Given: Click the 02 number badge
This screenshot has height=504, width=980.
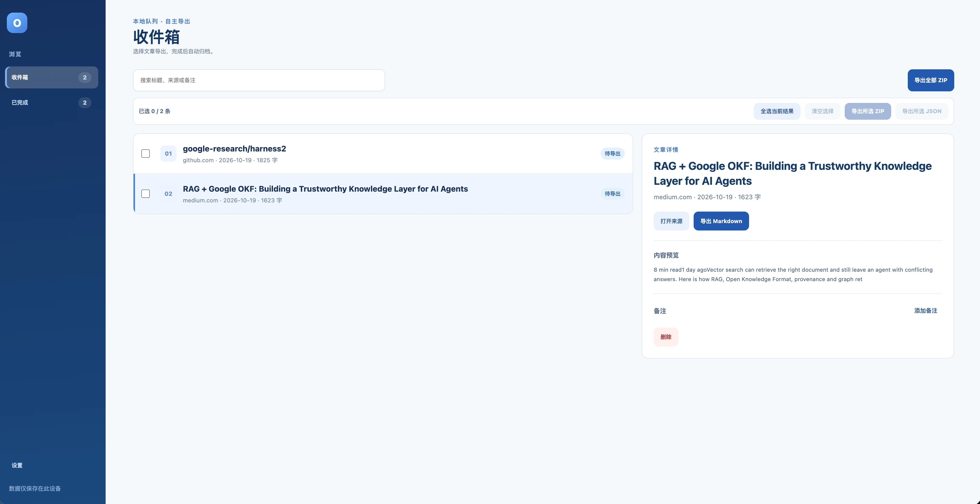Looking at the screenshot, I should click(168, 194).
